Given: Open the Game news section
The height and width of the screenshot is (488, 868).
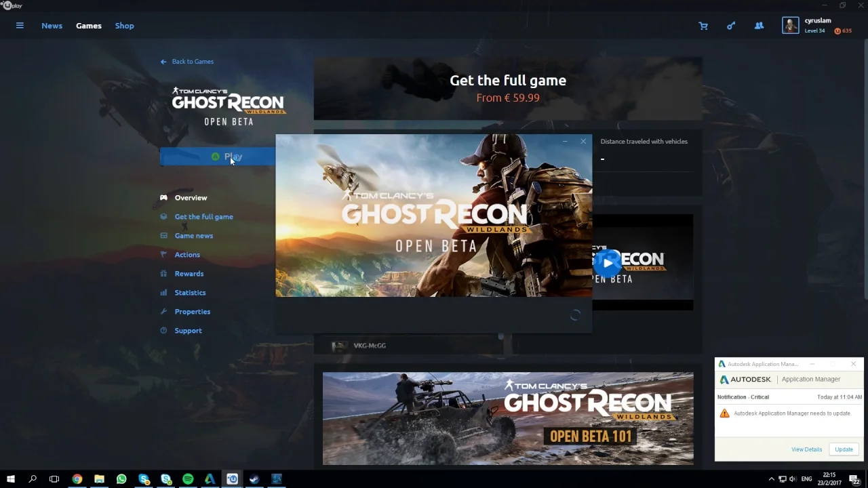Looking at the screenshot, I should coord(194,236).
